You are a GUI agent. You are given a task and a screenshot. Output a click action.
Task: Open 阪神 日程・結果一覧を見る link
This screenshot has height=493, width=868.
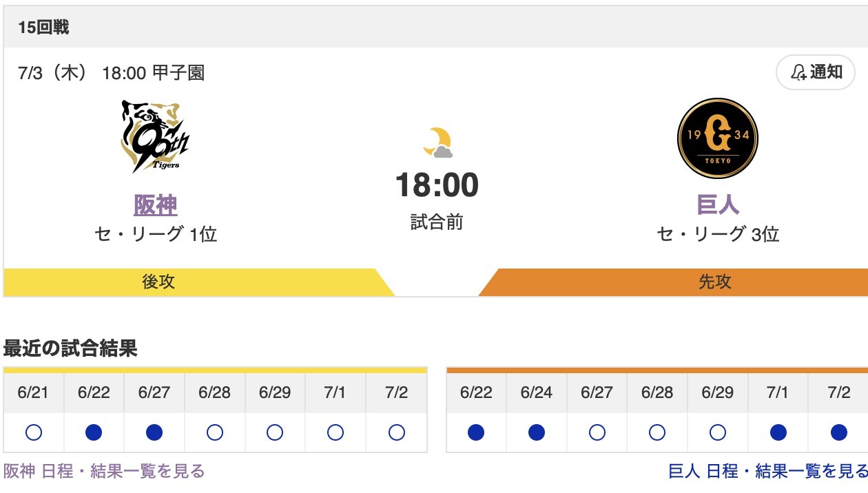tap(105, 471)
